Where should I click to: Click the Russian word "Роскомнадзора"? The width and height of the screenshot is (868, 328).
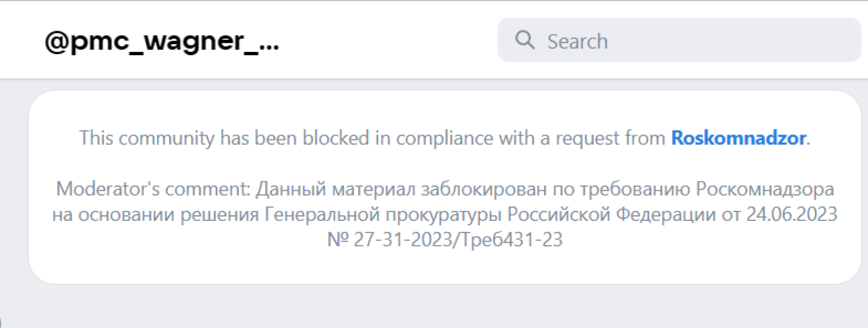tap(765, 189)
